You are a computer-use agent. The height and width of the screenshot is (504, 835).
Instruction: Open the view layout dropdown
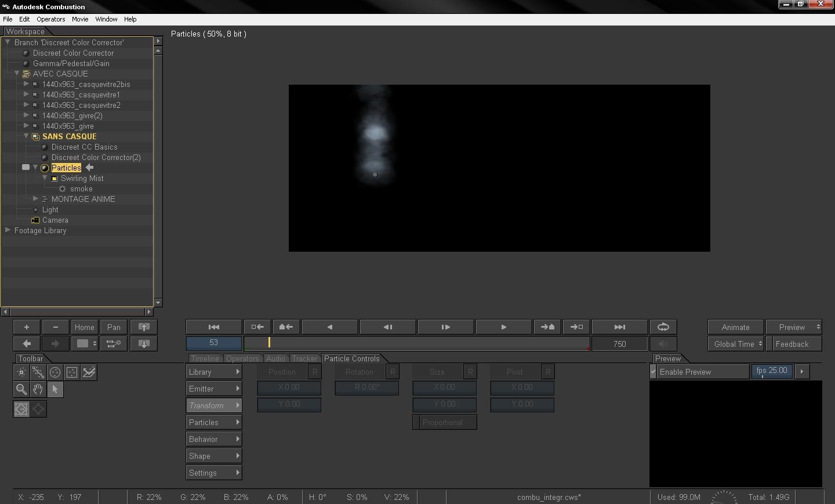(85, 343)
